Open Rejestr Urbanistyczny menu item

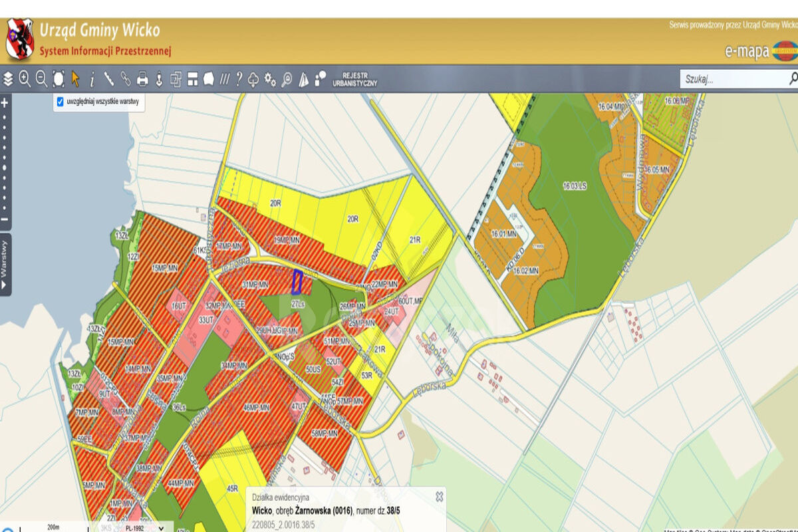click(354, 79)
